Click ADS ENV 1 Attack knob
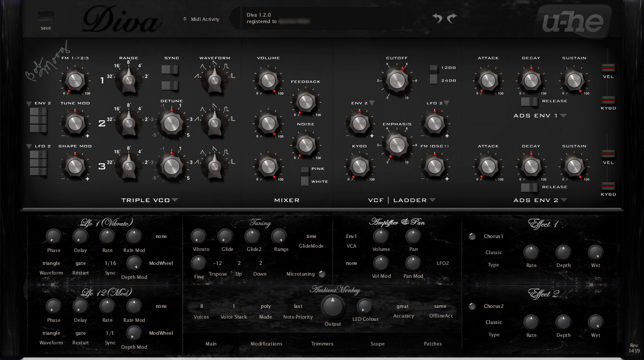The width and height of the screenshot is (644, 360). point(487,80)
